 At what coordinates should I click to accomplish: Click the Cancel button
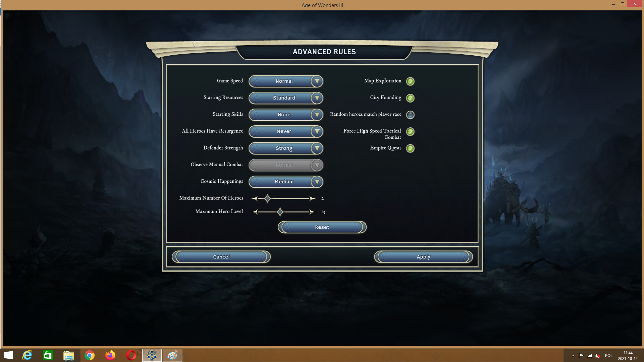[221, 257]
